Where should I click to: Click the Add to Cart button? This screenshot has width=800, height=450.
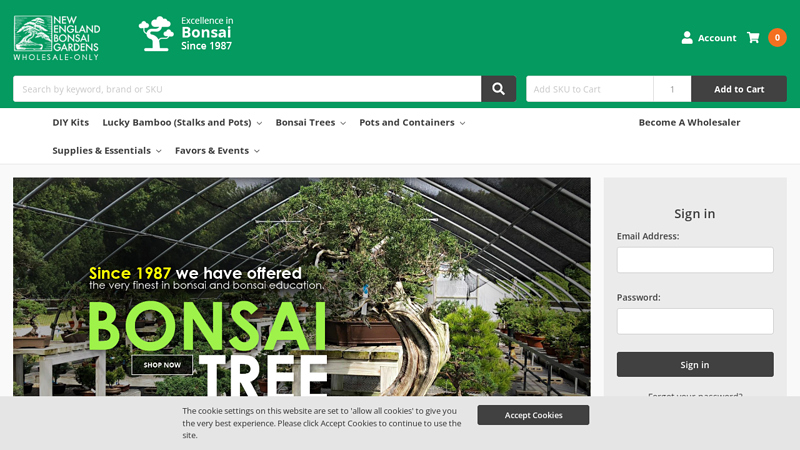coord(738,89)
